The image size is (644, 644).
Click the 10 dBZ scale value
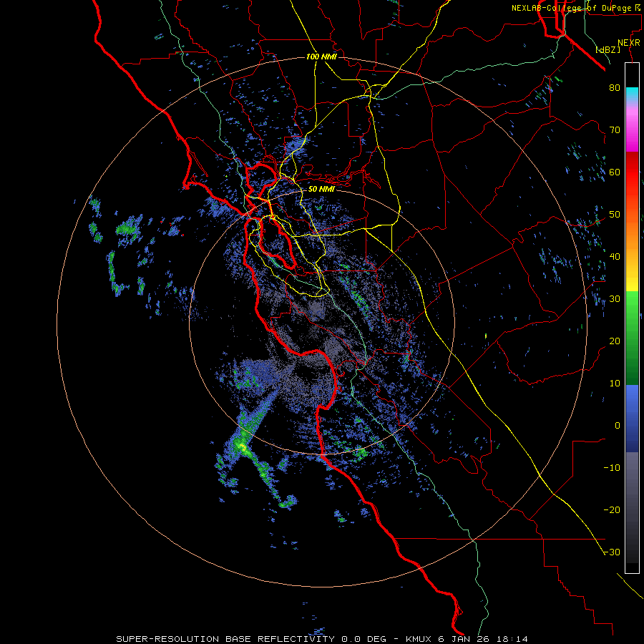[615, 384]
